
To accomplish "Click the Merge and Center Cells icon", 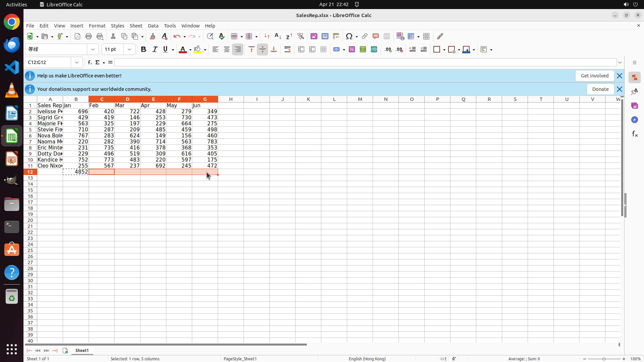I will 301,50.
